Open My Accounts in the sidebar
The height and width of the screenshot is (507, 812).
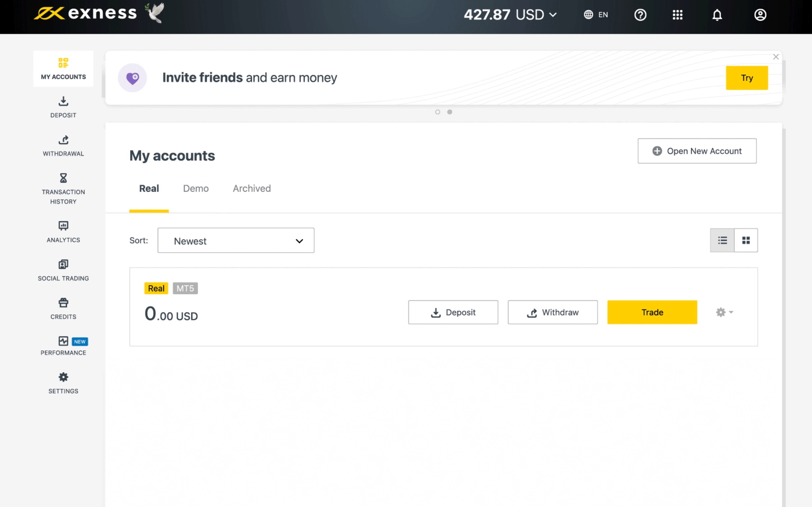(x=63, y=69)
